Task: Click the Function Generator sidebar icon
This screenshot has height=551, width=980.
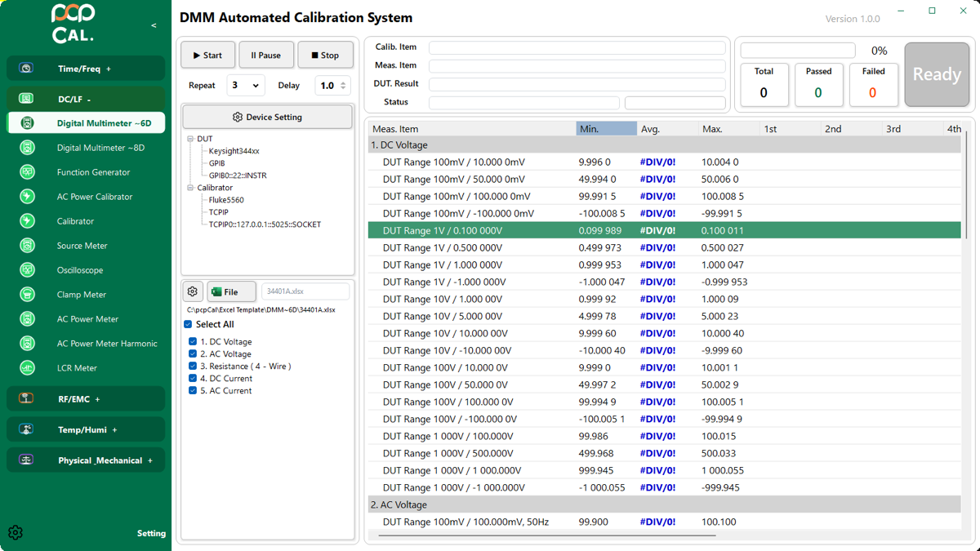Action: pos(27,172)
